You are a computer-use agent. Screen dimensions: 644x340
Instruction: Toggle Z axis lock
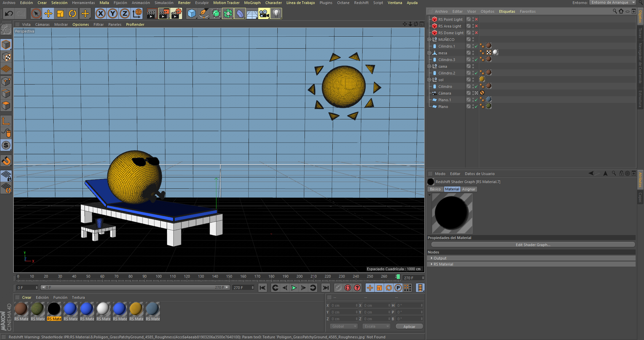click(x=124, y=14)
